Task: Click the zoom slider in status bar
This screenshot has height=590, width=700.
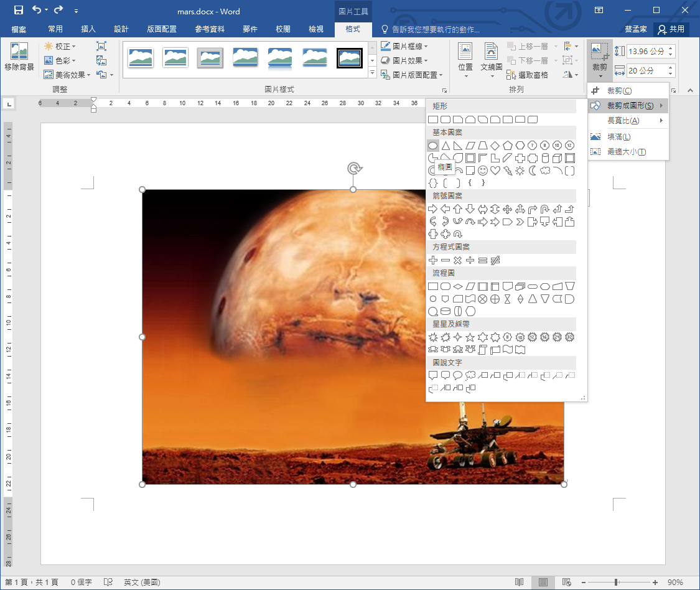Action: pyautogui.click(x=616, y=583)
